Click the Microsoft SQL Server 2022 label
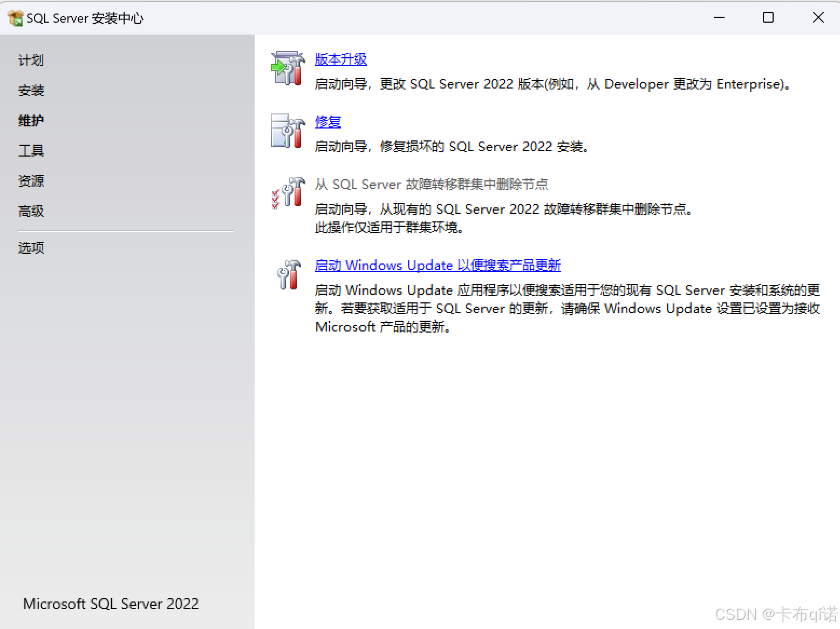Screen dimensions: 840x629 tap(111, 603)
